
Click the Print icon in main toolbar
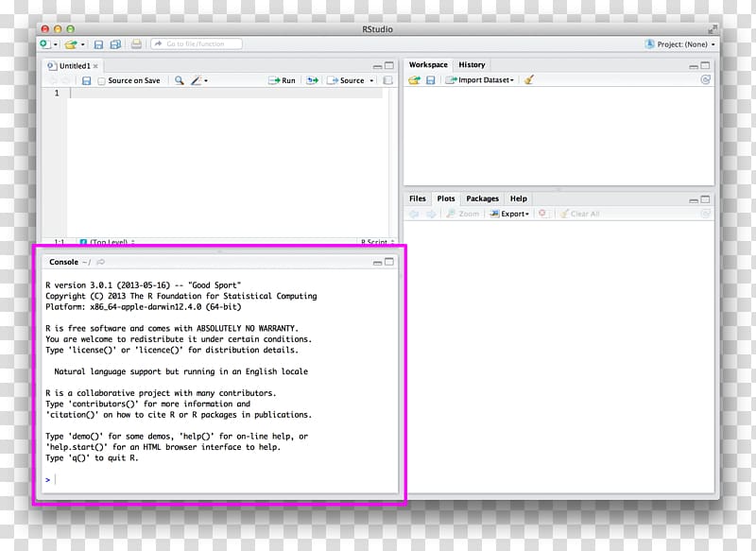tap(136, 44)
